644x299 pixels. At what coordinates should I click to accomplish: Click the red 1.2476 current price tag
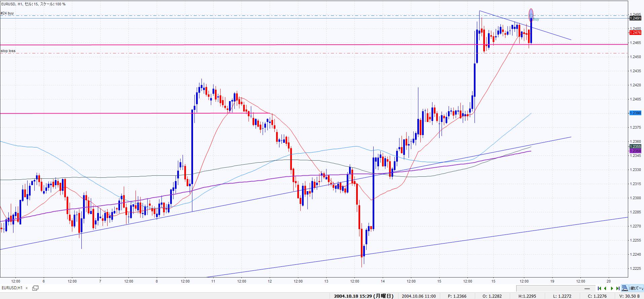[x=635, y=33]
